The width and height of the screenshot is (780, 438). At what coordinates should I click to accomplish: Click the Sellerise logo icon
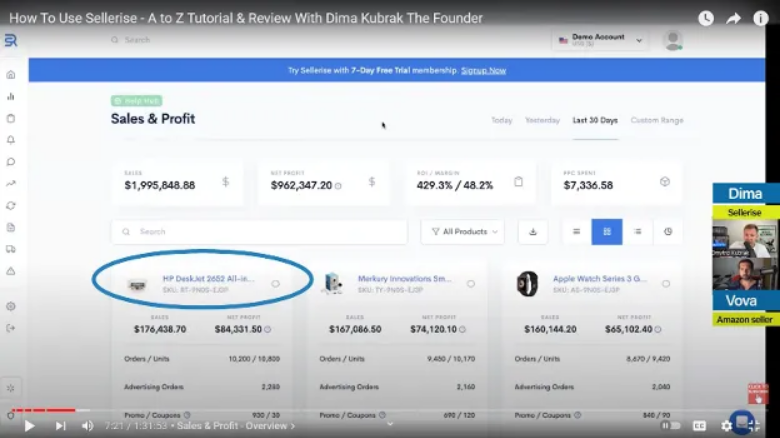pos(10,40)
